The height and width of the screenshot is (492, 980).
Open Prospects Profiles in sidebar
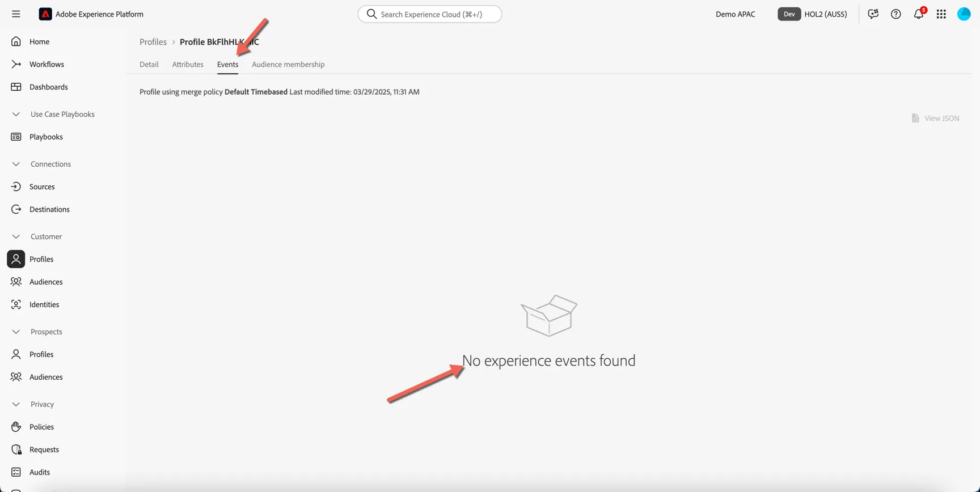tap(41, 354)
